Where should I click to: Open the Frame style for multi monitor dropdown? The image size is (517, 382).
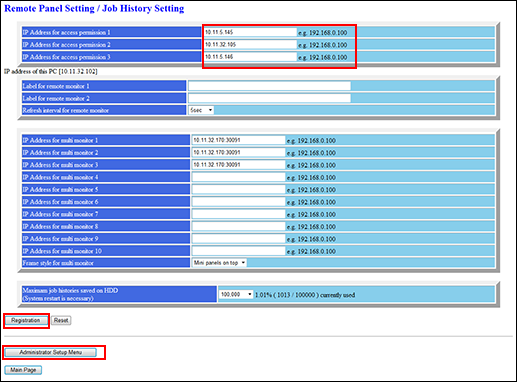pos(219,263)
